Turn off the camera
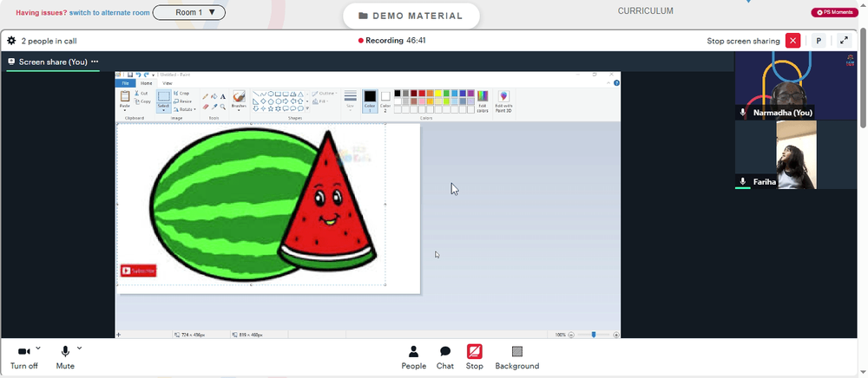 [x=23, y=357]
